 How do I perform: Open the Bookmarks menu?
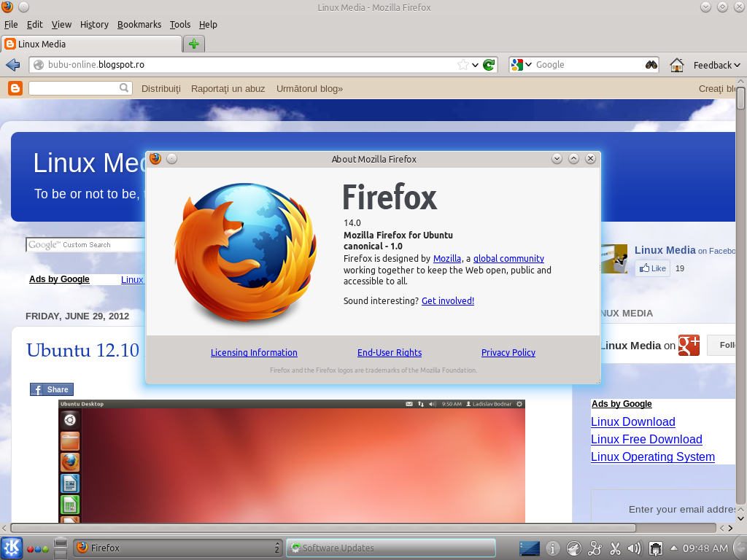click(139, 24)
